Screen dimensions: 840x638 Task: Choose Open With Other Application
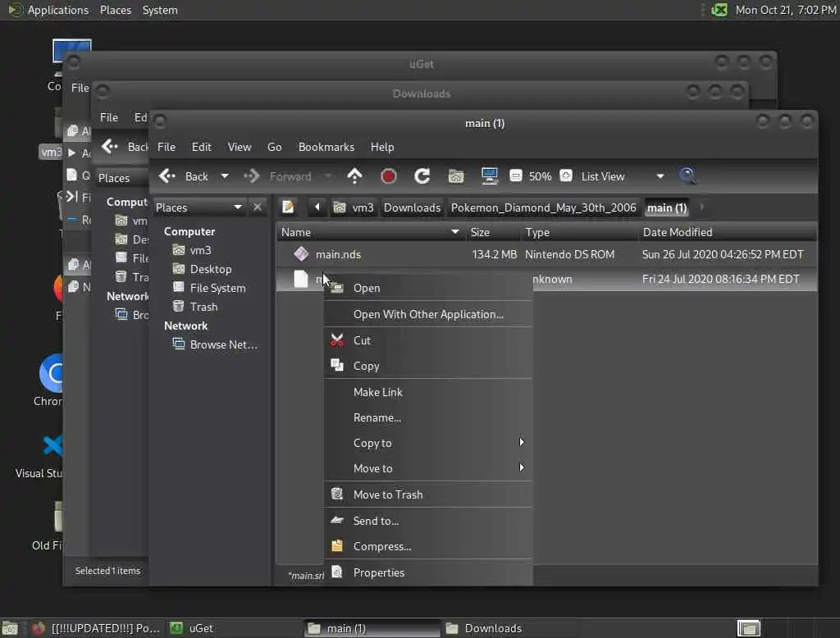click(428, 314)
